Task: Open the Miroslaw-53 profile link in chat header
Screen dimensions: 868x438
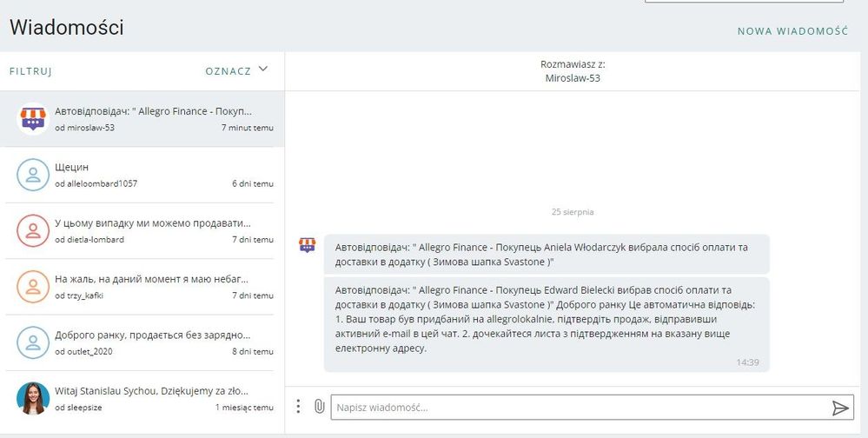Action: coord(572,78)
